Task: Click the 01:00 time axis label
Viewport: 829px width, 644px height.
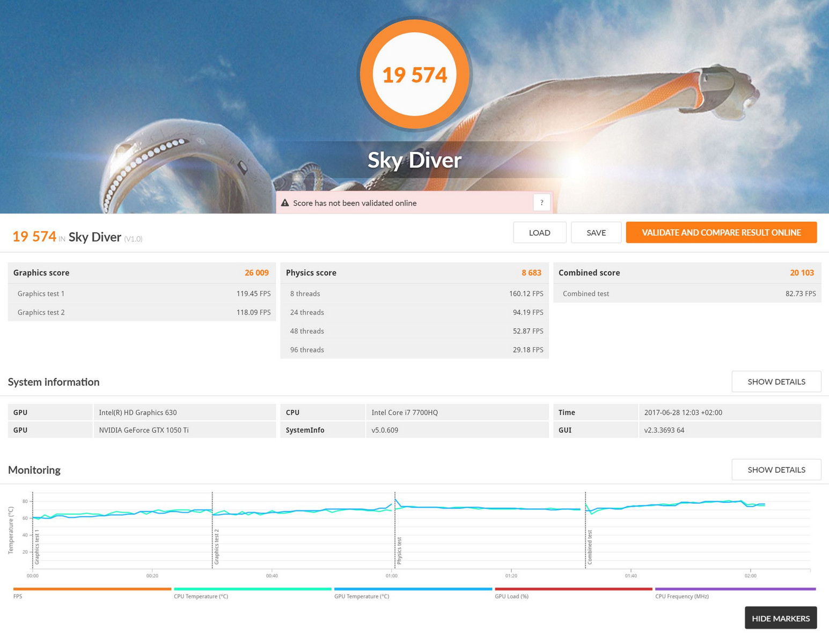Action: (392, 576)
